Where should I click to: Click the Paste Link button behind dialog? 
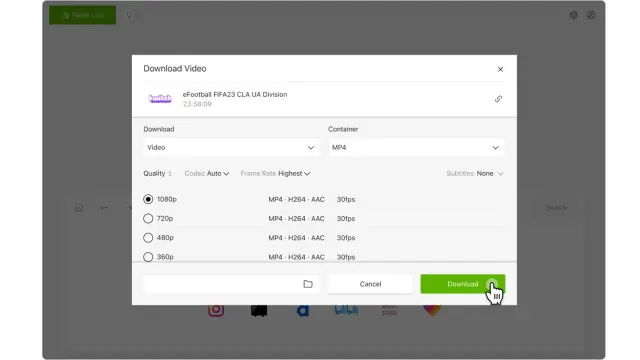pyautogui.click(x=82, y=15)
